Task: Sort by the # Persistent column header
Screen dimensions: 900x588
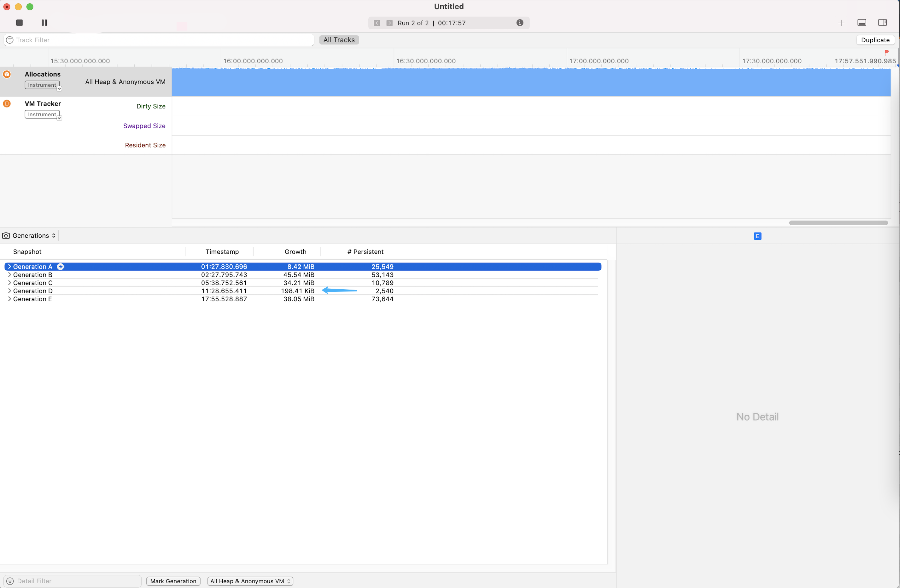Action: tap(365, 252)
